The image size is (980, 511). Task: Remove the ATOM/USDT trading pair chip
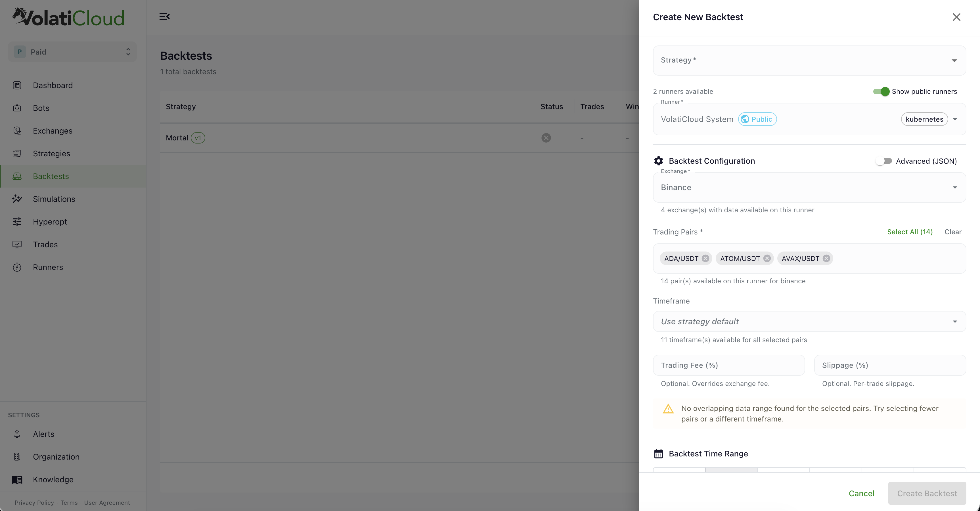767,258
